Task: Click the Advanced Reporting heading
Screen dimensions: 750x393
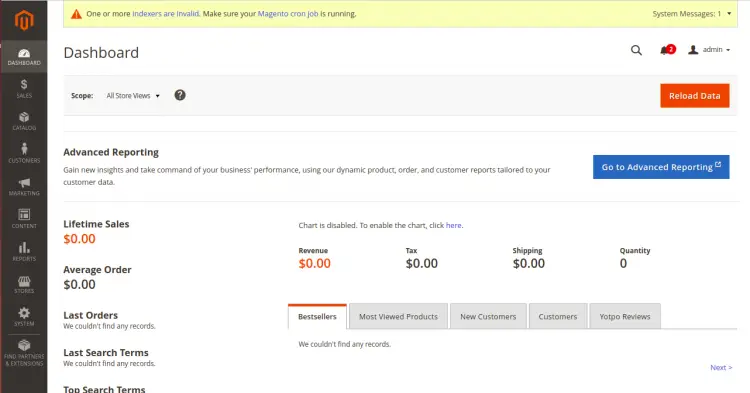Action: click(x=111, y=152)
